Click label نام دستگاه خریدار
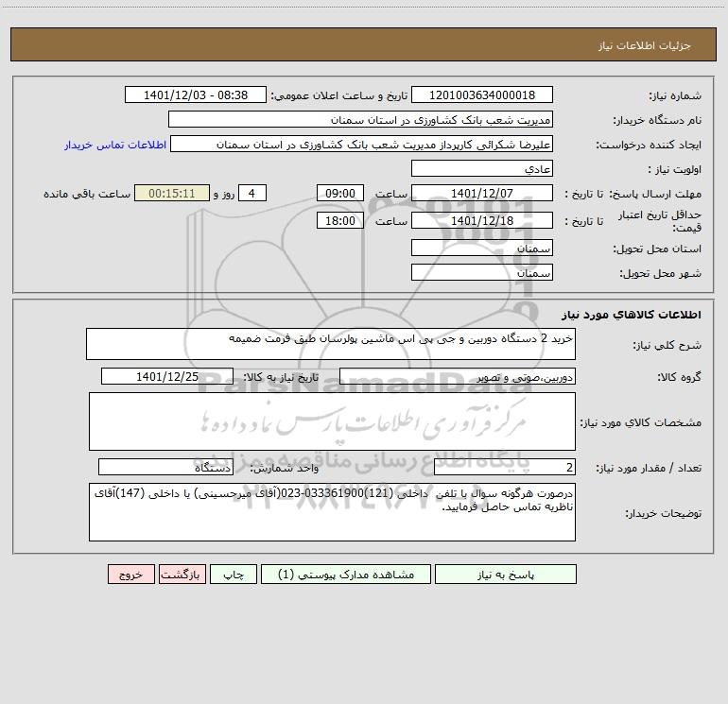This screenshot has width=728, height=704. [x=657, y=120]
